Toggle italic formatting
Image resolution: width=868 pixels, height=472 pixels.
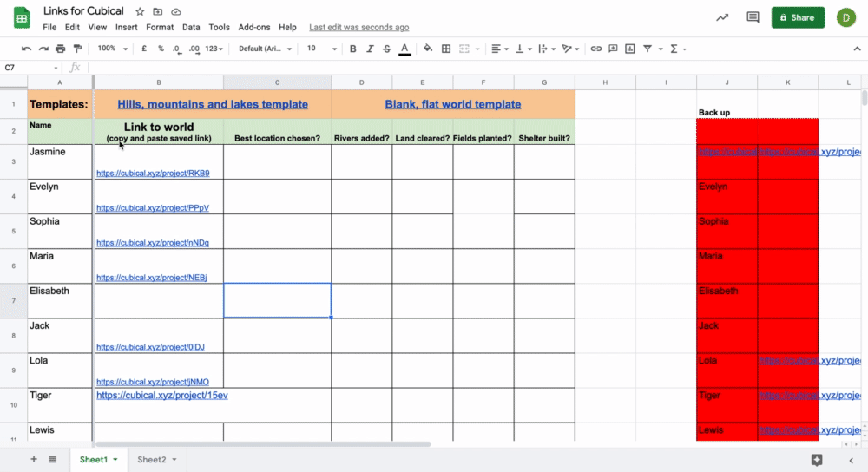[370, 49]
